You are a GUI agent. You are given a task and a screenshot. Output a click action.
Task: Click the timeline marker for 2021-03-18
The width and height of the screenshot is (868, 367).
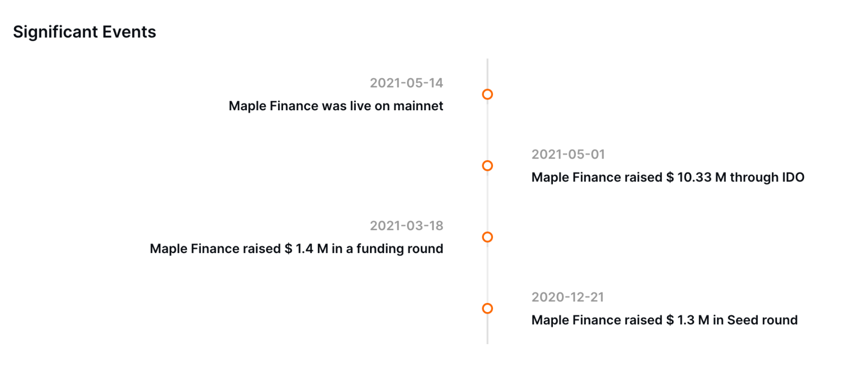click(x=487, y=237)
